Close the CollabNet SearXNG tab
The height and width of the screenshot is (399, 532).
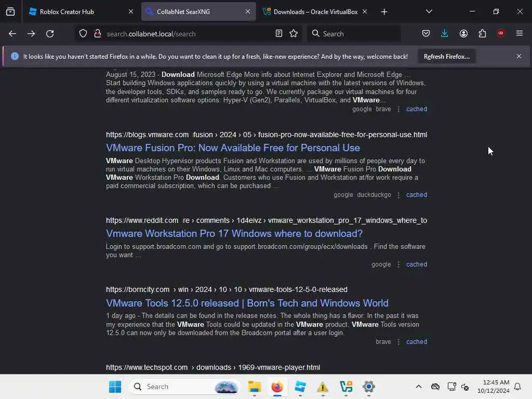click(248, 11)
